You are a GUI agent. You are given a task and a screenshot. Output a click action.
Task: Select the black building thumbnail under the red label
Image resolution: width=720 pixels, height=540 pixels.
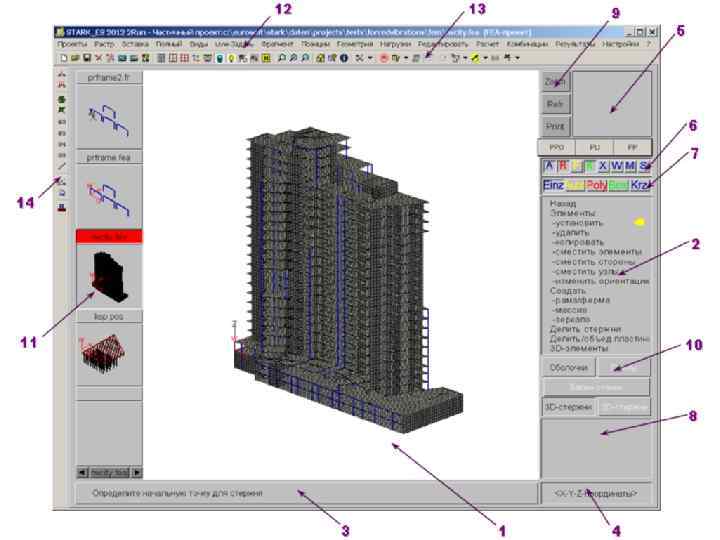pos(109,276)
